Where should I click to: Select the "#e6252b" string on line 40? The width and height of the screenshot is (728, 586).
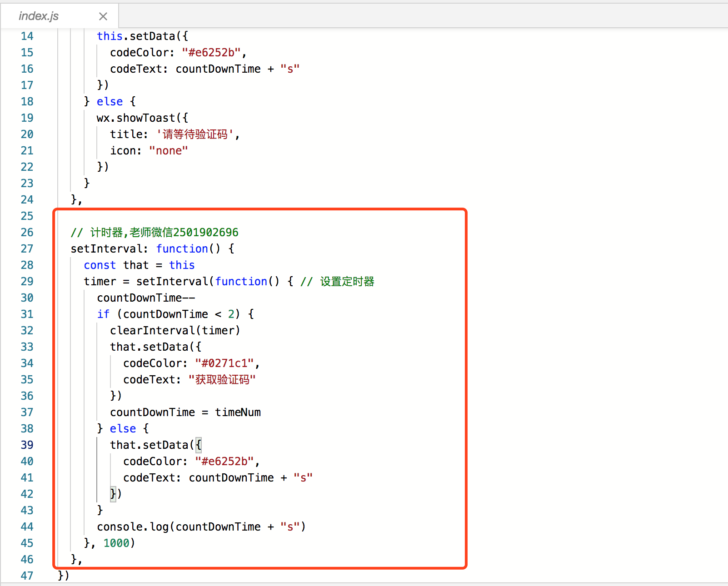[x=224, y=462]
